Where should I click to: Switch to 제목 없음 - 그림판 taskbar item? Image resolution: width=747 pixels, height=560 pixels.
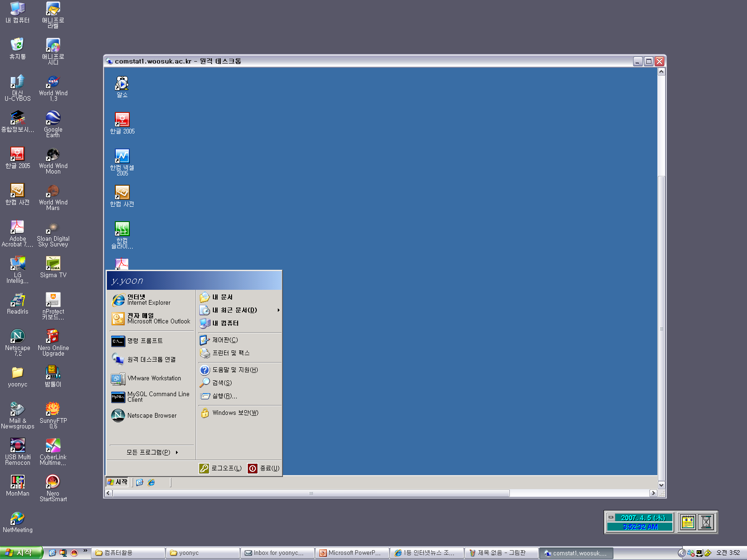501,553
